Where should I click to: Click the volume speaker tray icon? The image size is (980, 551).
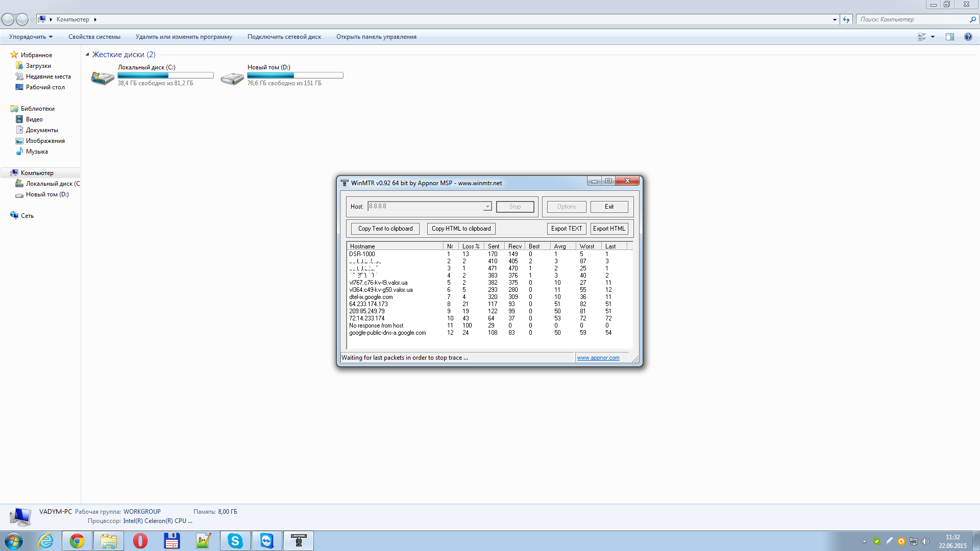coord(925,541)
